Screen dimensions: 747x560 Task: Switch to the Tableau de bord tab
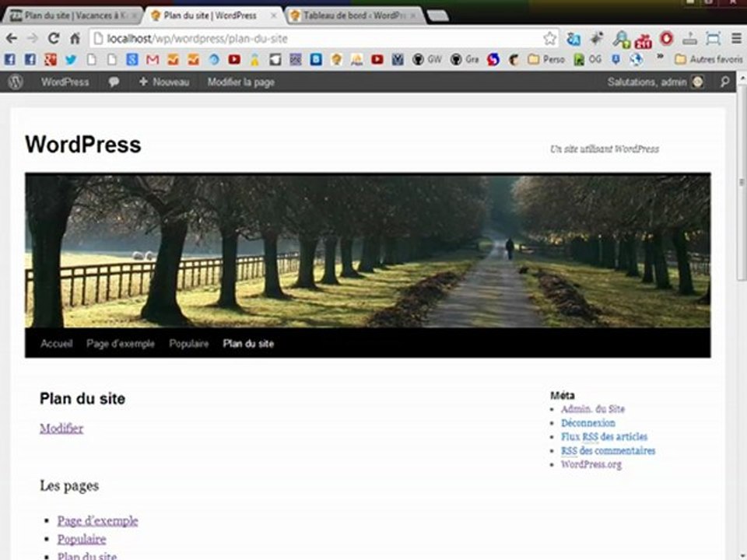click(x=355, y=16)
